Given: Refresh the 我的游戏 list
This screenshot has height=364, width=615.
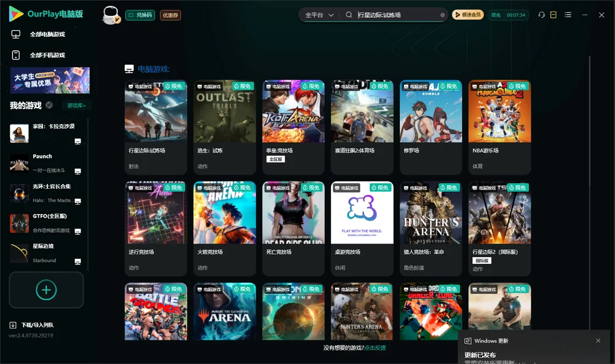Looking at the screenshot, I should pyautogui.click(x=49, y=105).
